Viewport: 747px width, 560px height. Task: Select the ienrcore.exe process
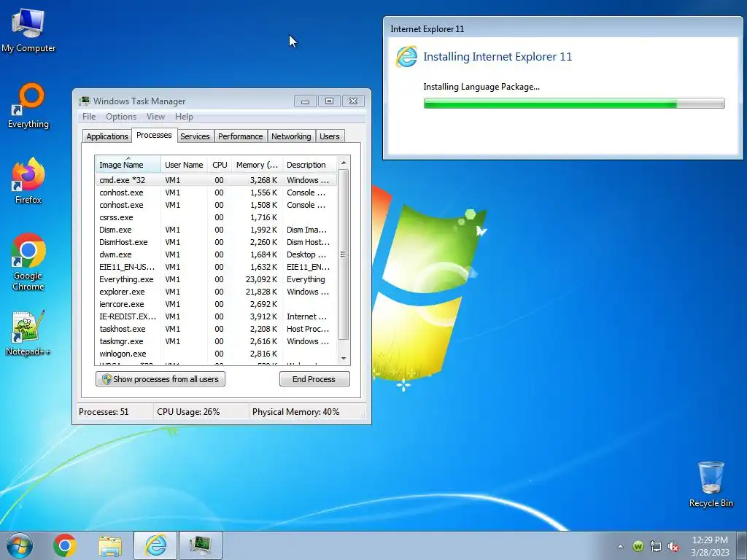[216, 304]
